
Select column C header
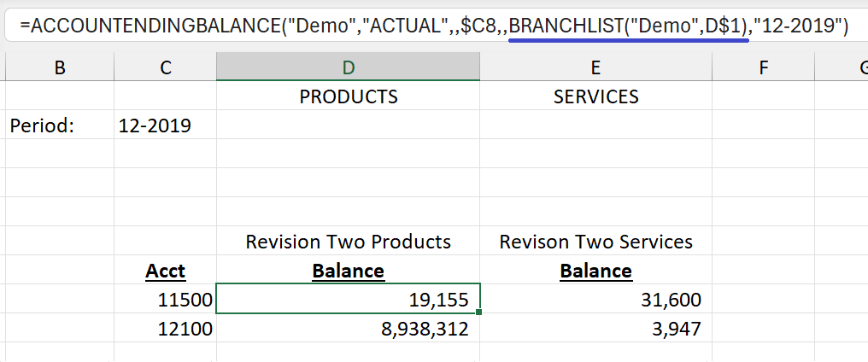(166, 67)
